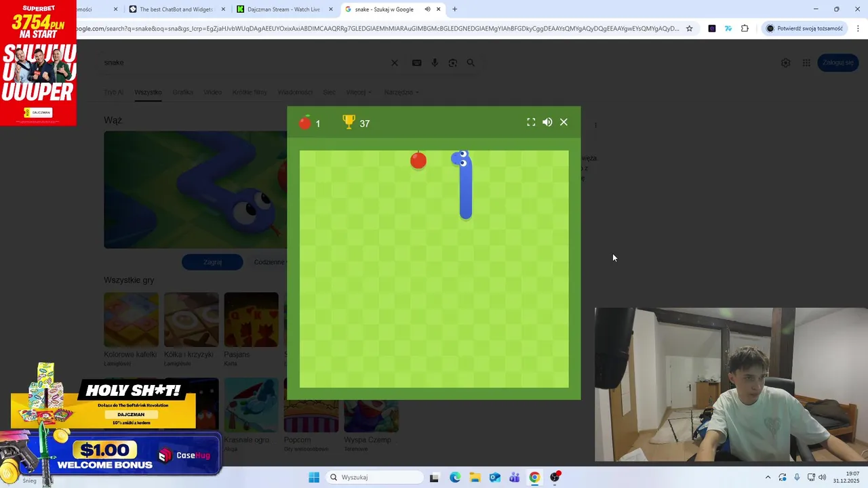Open the Kółka i krzyżyki game thumbnail
Screen dimensions: 868x488
pos(191,319)
